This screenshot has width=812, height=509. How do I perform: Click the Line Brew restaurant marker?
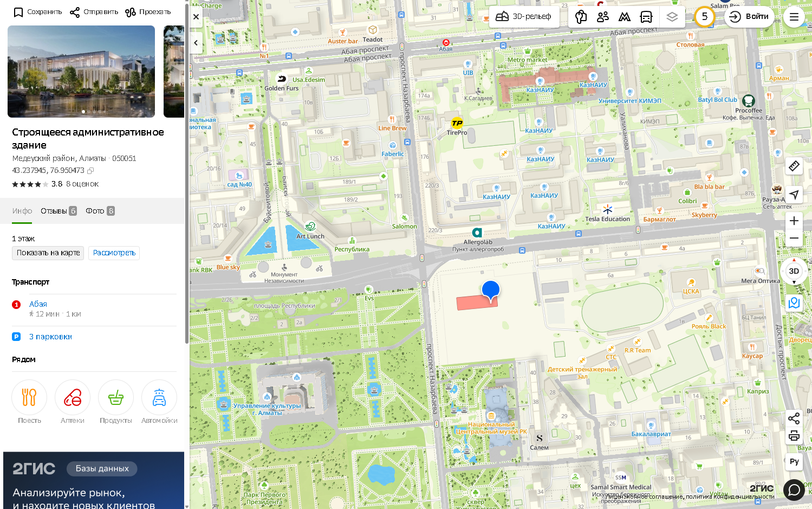click(392, 119)
